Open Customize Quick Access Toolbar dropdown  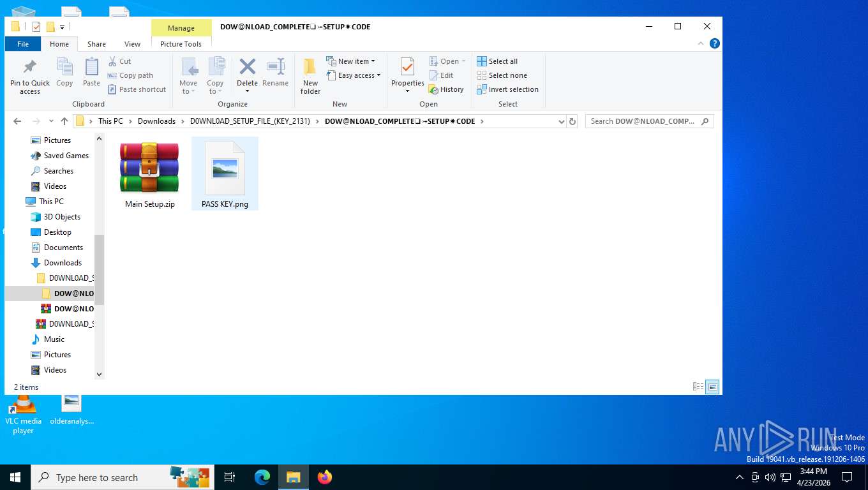click(63, 27)
